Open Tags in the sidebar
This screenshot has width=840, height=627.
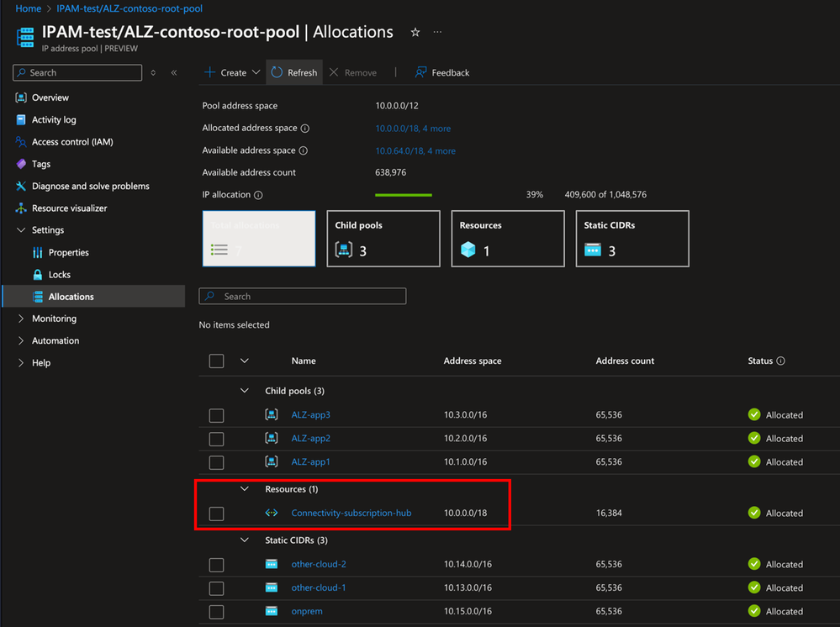click(41, 164)
